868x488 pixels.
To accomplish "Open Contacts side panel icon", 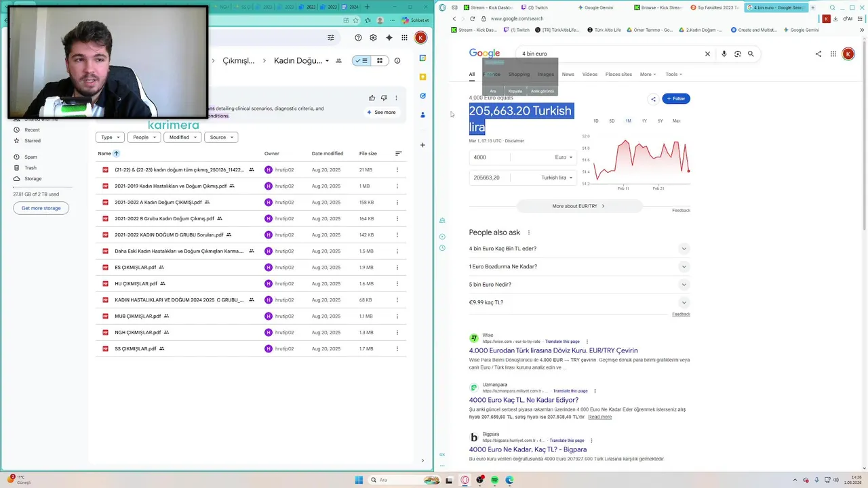I will (x=422, y=115).
